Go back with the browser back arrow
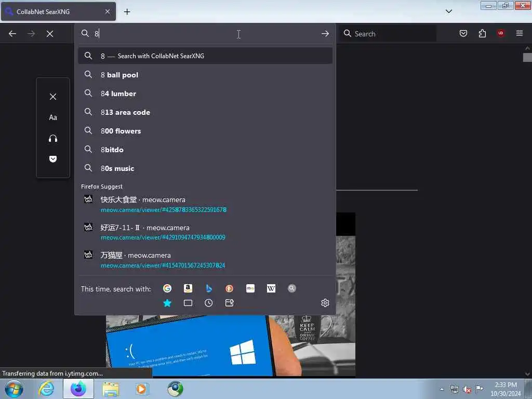 point(12,34)
